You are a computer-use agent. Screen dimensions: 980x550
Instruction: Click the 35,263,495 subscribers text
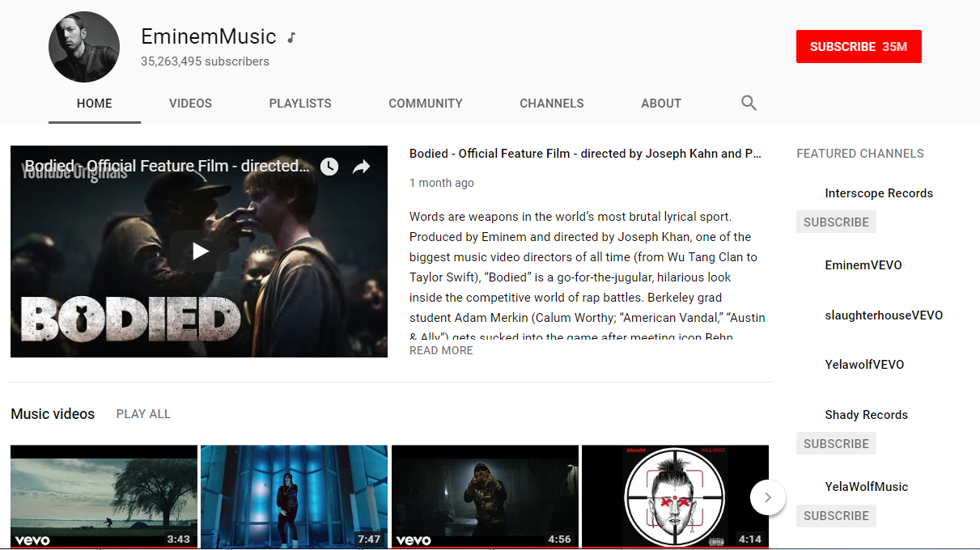[x=205, y=61]
